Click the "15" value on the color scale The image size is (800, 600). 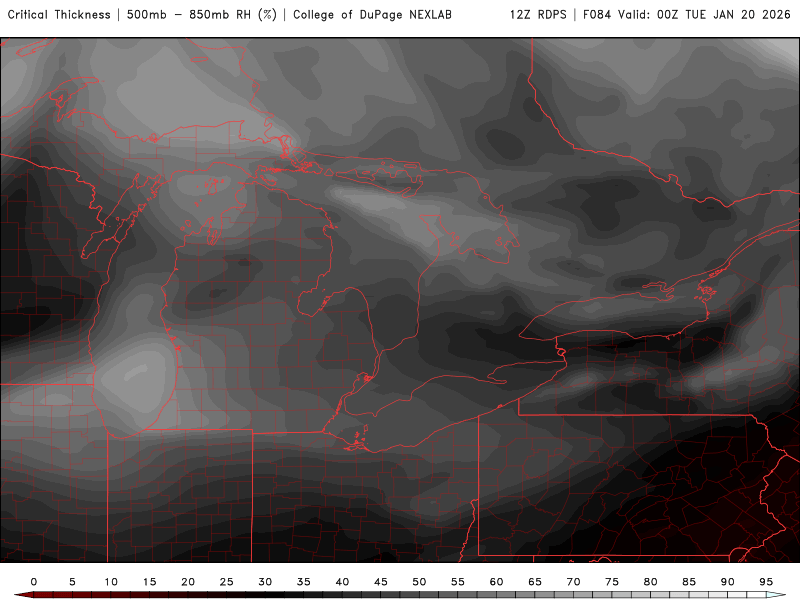149,582
